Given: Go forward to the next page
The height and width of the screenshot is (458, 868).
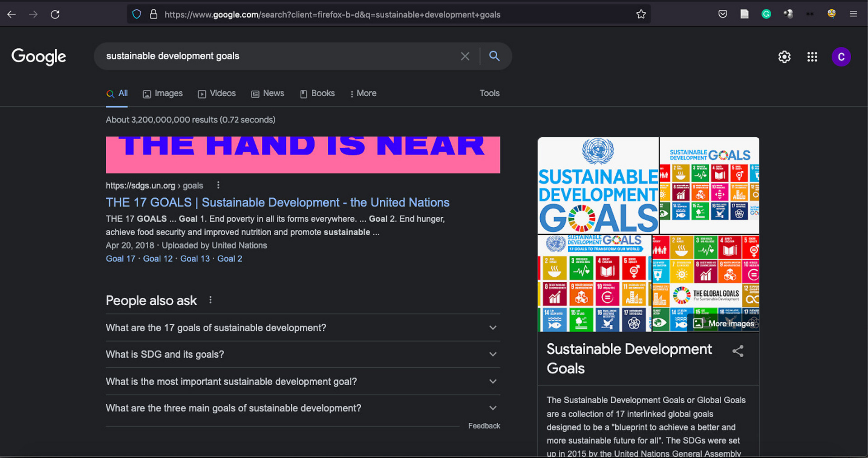Looking at the screenshot, I should 33,14.
